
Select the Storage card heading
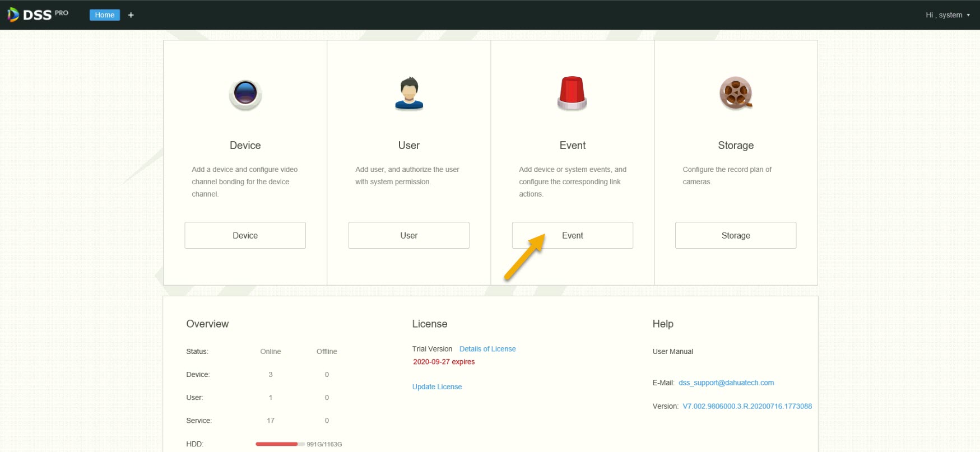coord(736,146)
